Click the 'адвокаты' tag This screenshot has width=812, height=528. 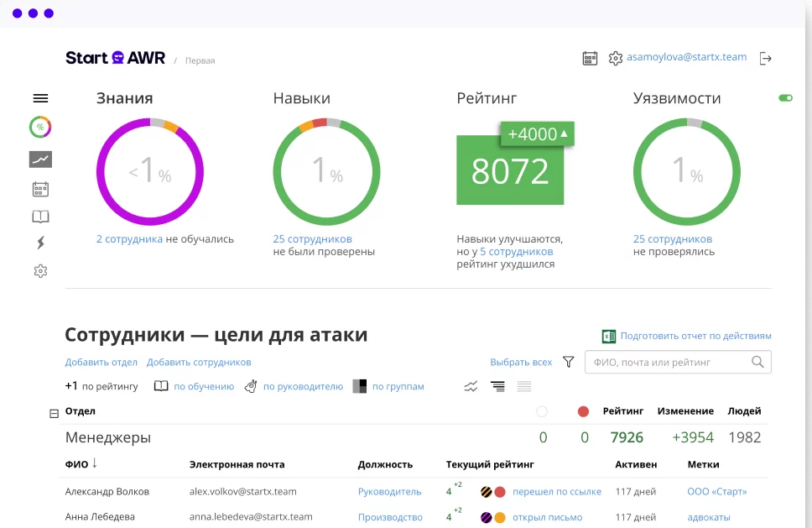click(x=709, y=517)
